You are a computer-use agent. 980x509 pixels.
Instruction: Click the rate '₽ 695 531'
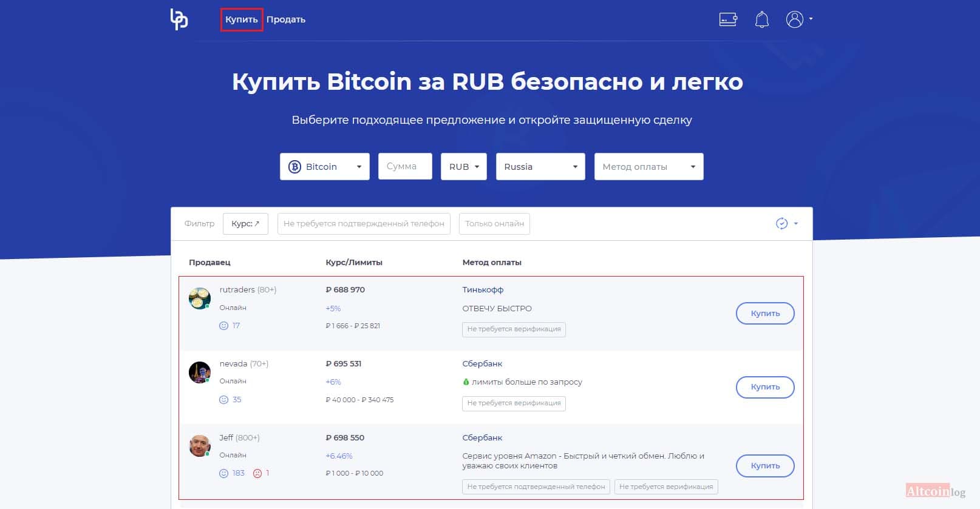[343, 363]
